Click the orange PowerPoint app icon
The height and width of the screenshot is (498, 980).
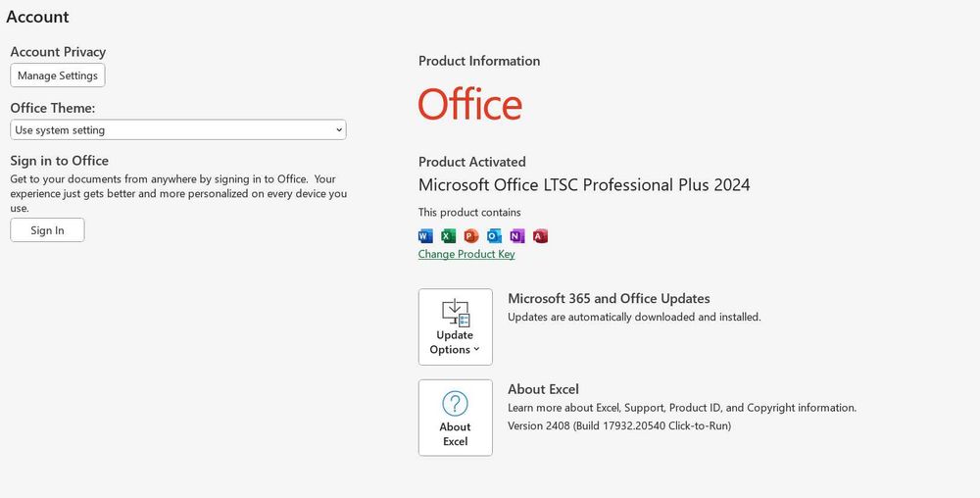point(471,235)
